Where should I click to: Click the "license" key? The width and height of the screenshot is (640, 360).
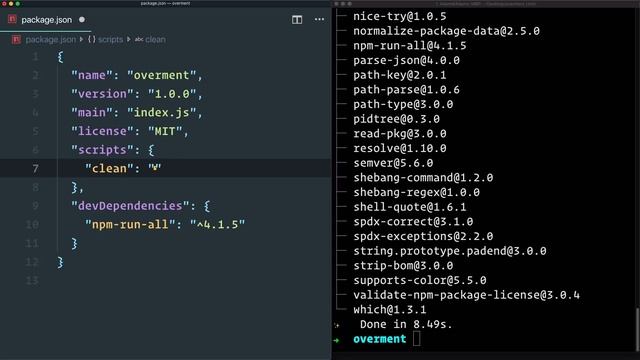coord(102,131)
